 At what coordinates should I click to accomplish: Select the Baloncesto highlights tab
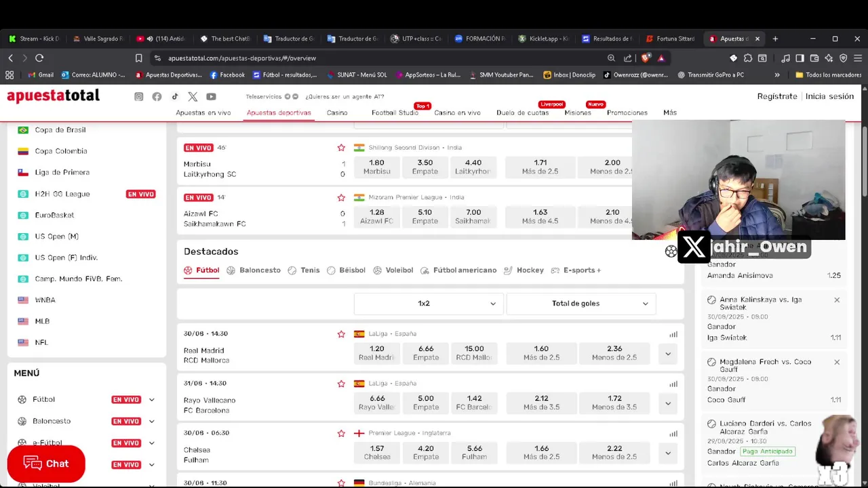click(x=254, y=270)
